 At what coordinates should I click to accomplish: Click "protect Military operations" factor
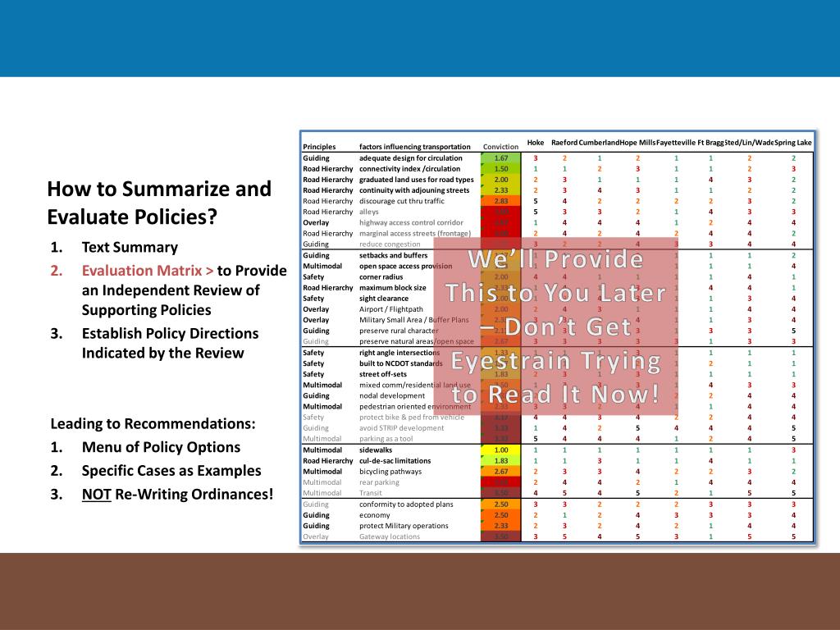[x=404, y=526]
